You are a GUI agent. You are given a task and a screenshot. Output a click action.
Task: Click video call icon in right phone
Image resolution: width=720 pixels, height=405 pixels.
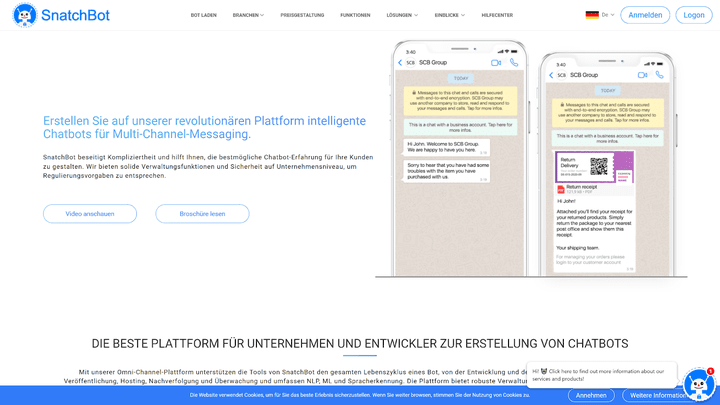point(642,75)
